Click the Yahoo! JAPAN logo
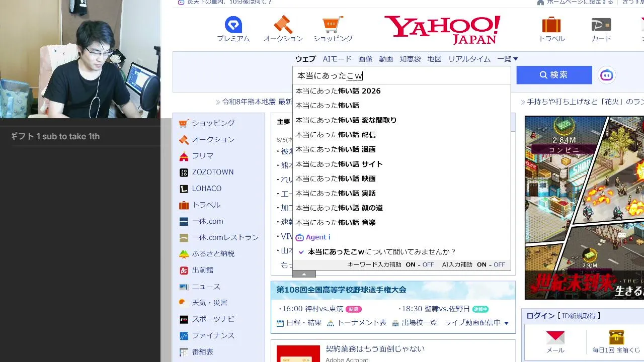644x362 pixels. pos(442,30)
